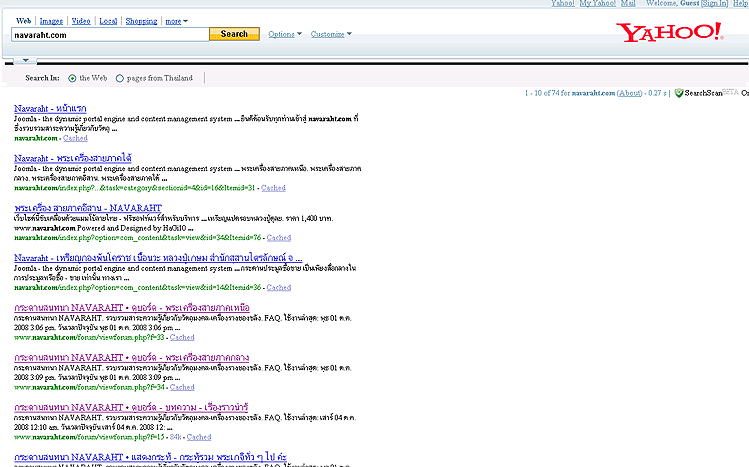Switch to the Local search tab
Screen dimensions: 749x467
[x=108, y=21]
